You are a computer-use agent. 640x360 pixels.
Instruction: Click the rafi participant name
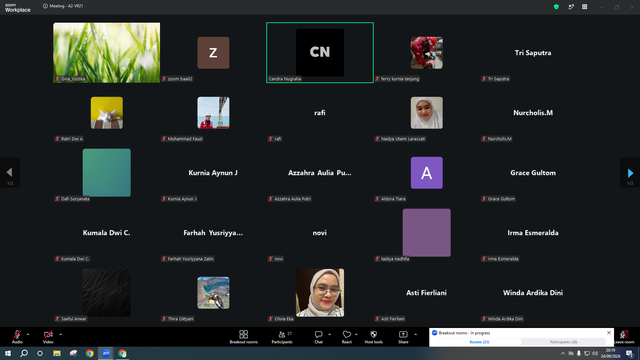(320, 113)
